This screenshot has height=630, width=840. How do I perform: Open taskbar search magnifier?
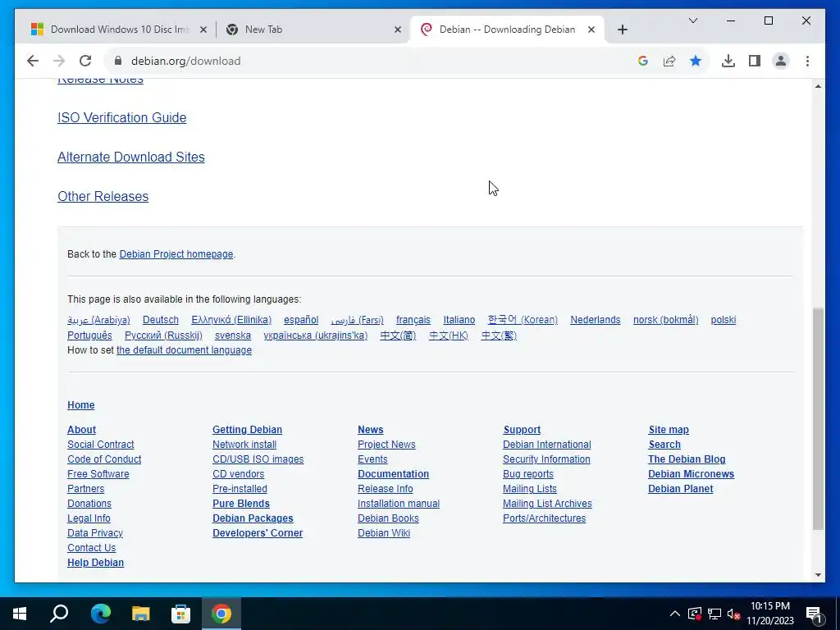click(x=59, y=614)
